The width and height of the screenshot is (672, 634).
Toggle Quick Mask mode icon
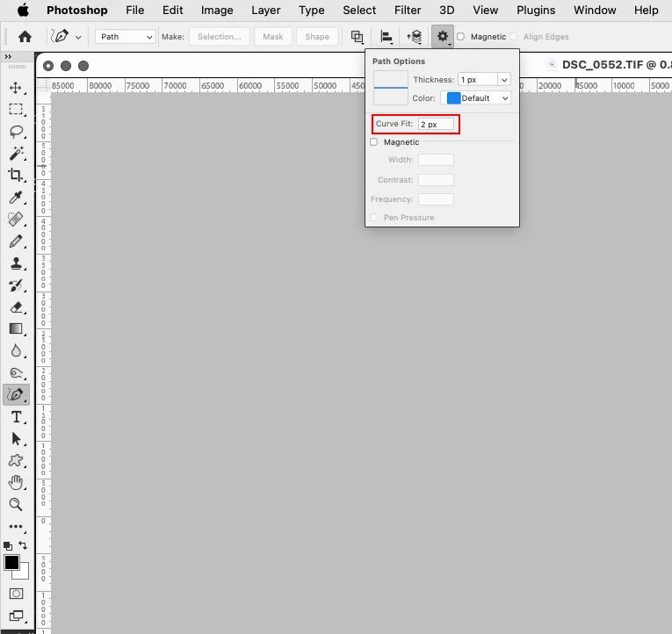(16, 594)
